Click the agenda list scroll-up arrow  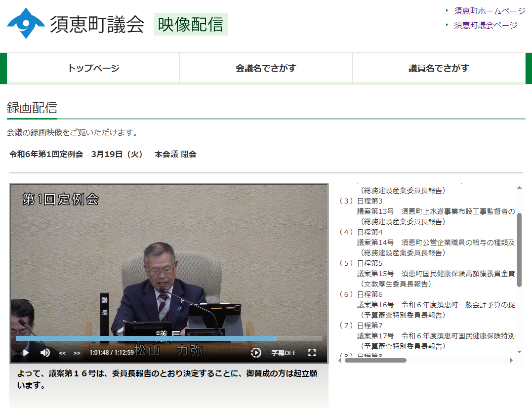coord(520,188)
